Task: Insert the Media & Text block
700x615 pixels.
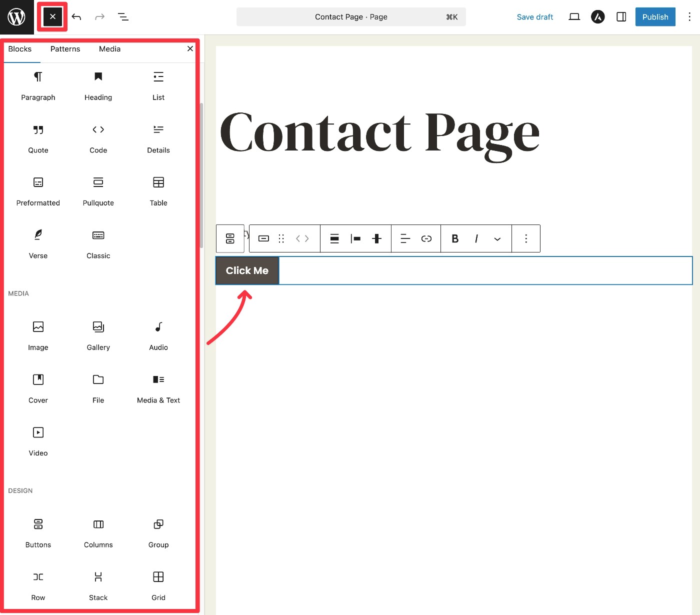Action: [158, 387]
